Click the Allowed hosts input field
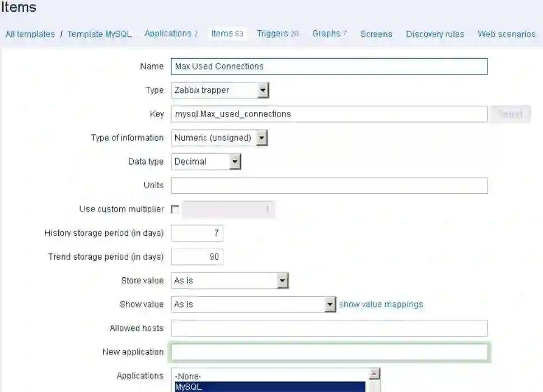This screenshot has width=543, height=392. point(329,328)
